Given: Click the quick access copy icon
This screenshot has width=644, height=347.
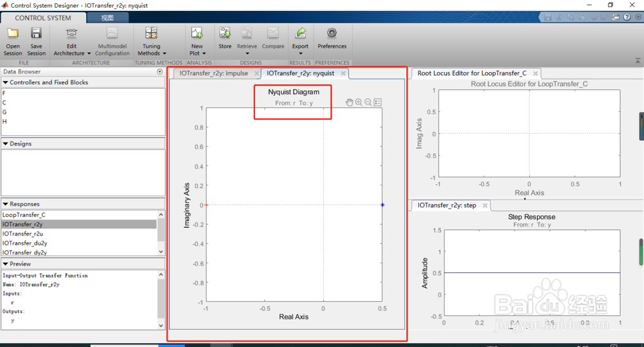Looking at the screenshot, I should tap(571, 17).
